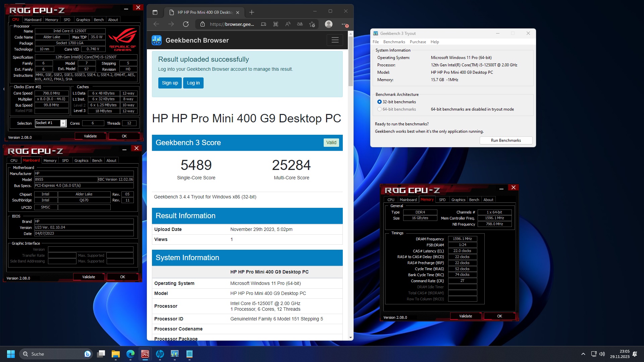Open Graphics tab in top-left CPU-Z window
Image resolution: width=644 pixels, height=362 pixels.
(83, 20)
